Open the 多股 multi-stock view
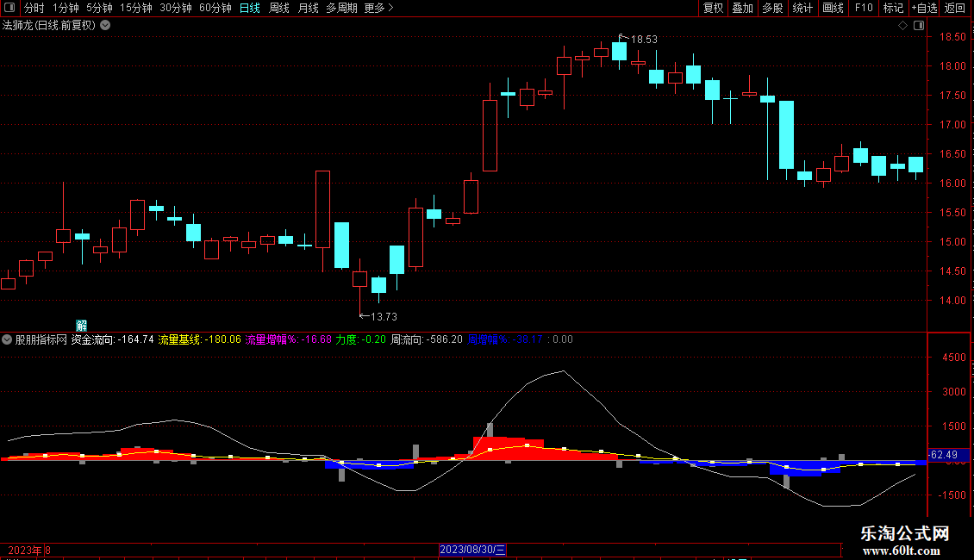 click(x=773, y=8)
